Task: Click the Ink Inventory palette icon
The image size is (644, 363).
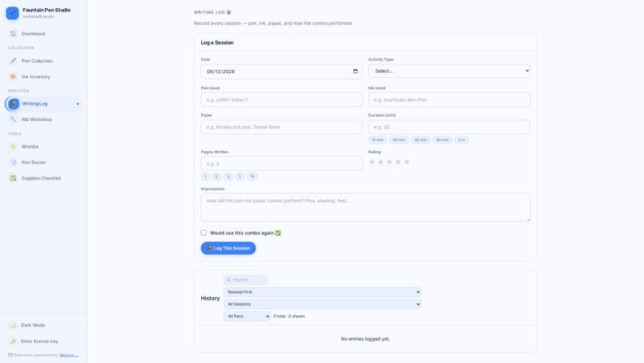Action: pyautogui.click(x=13, y=77)
